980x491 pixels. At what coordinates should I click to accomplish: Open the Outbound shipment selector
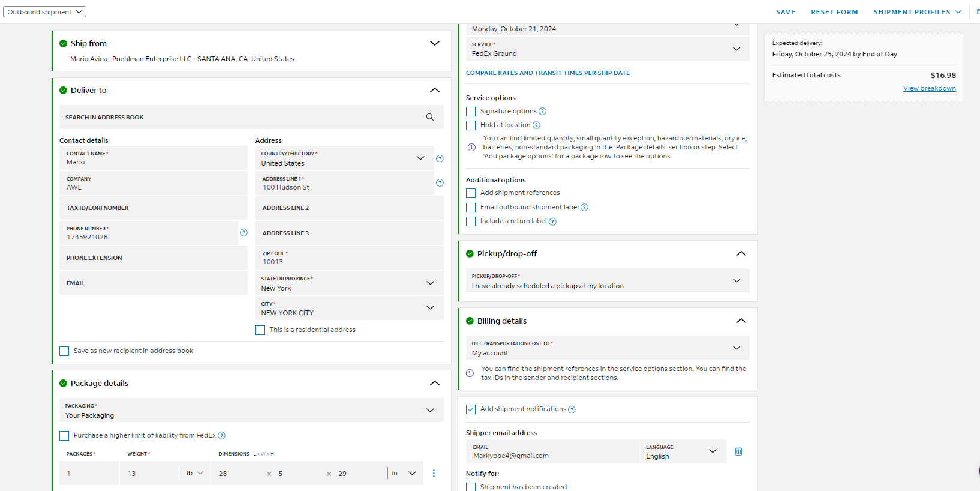[45, 12]
